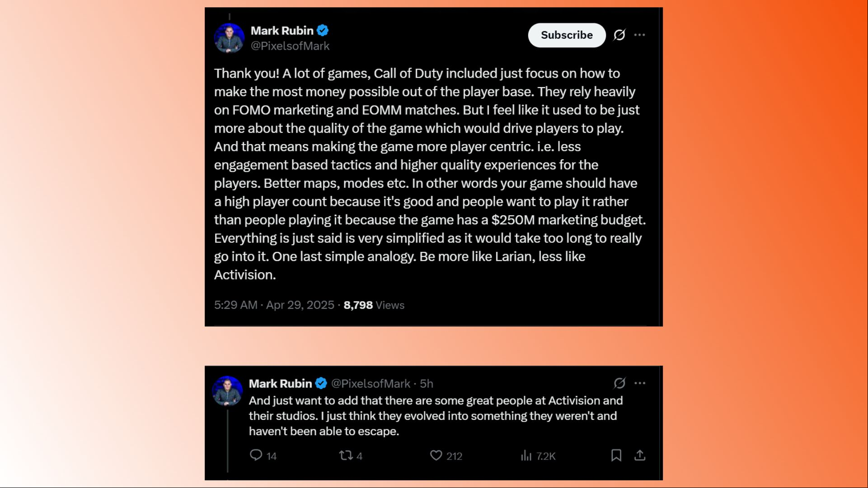Reply using the comment icon showing 14
Viewport: 868px width, 488px height.
[x=263, y=455]
